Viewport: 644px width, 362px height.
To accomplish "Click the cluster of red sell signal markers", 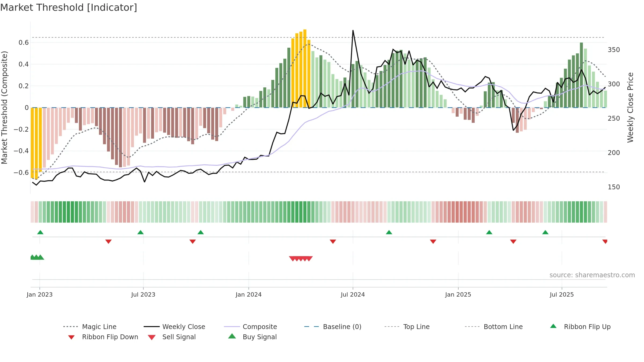I will point(301,258).
